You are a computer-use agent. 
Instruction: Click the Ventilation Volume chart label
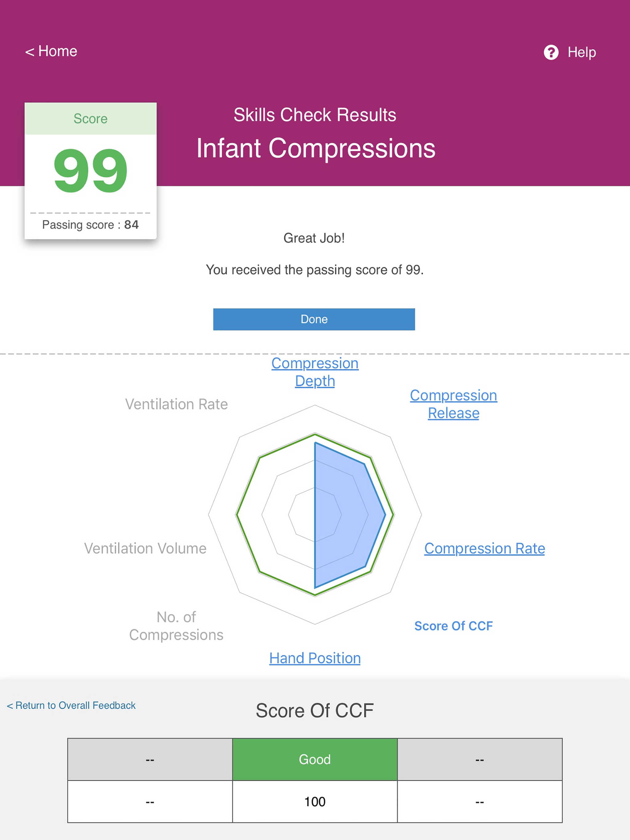pos(145,548)
